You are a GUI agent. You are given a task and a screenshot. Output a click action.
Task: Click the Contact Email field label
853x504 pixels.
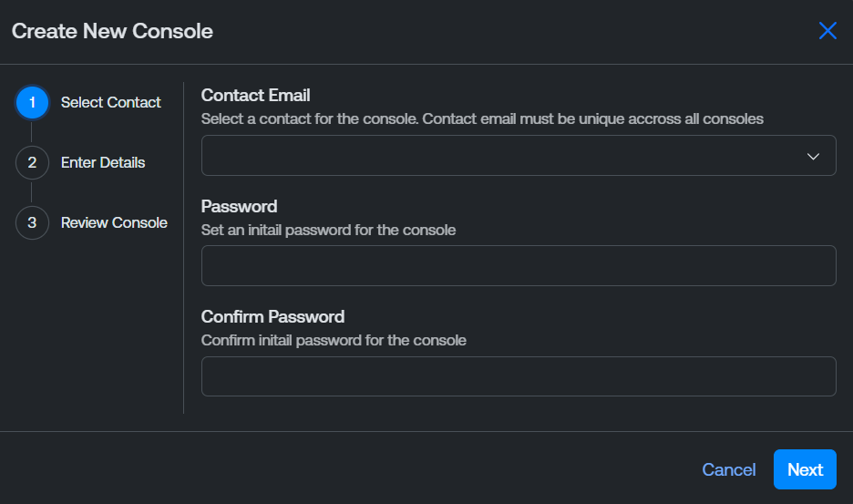coord(255,96)
